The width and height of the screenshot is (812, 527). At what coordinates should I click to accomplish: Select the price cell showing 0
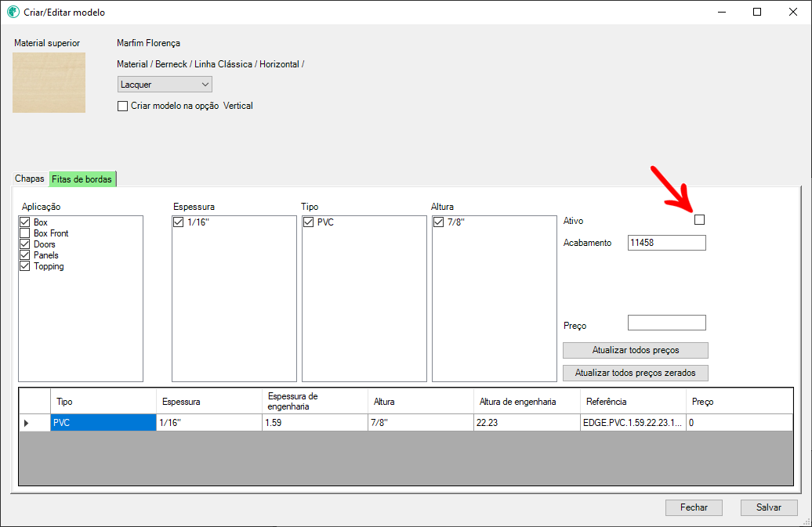coord(740,423)
